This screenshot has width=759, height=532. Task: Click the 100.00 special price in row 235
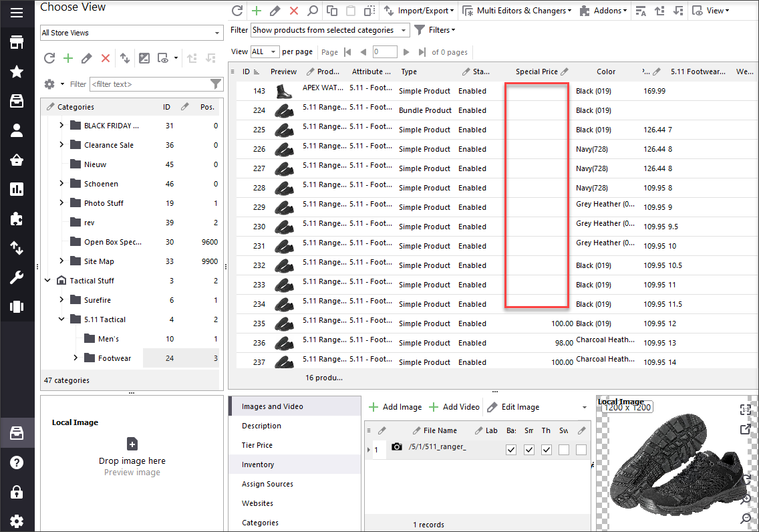(x=562, y=323)
